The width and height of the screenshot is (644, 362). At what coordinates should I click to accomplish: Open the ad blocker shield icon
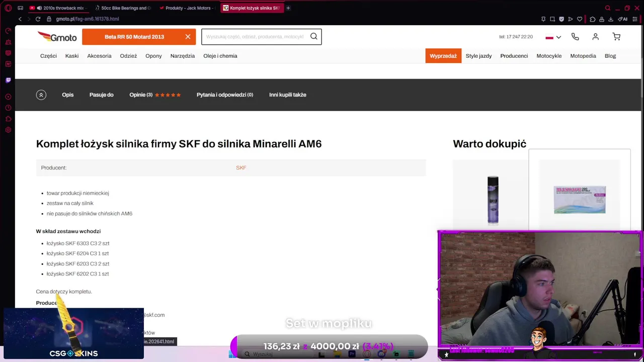coord(561,19)
